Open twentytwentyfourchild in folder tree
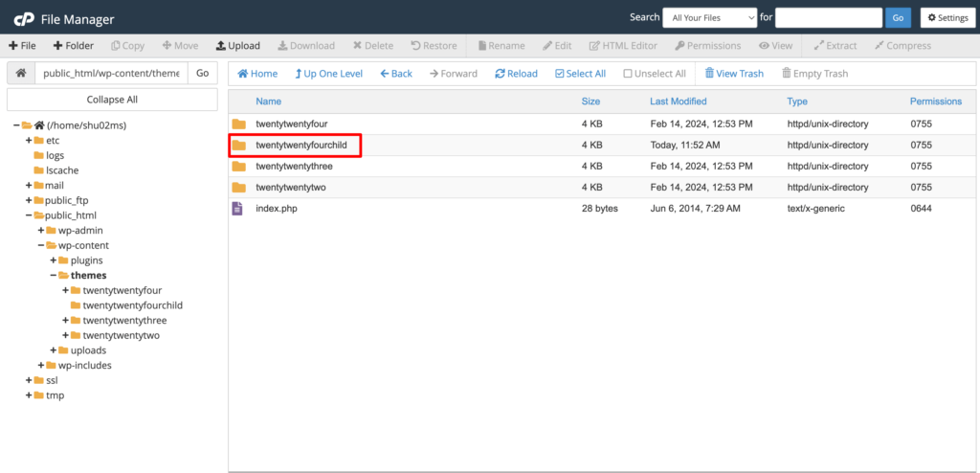Screen dimensions: 980x473 pos(132,305)
